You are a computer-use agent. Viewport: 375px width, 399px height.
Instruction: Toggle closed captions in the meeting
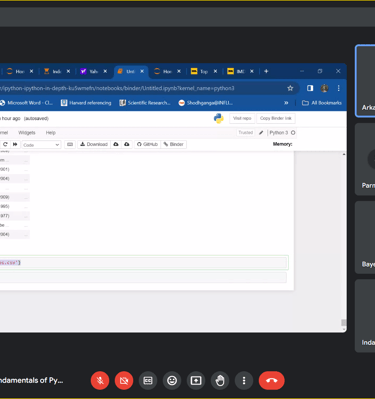click(148, 380)
